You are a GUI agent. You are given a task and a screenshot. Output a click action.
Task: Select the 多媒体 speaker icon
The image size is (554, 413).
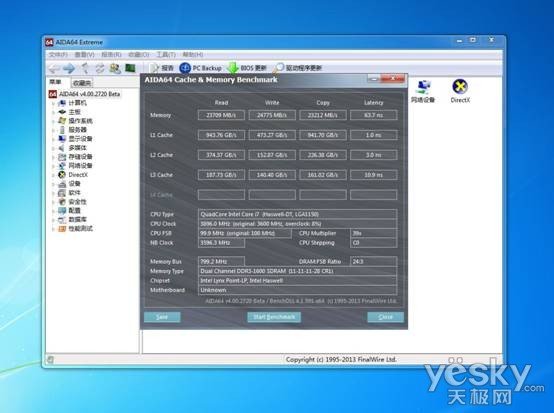[x=62, y=148]
